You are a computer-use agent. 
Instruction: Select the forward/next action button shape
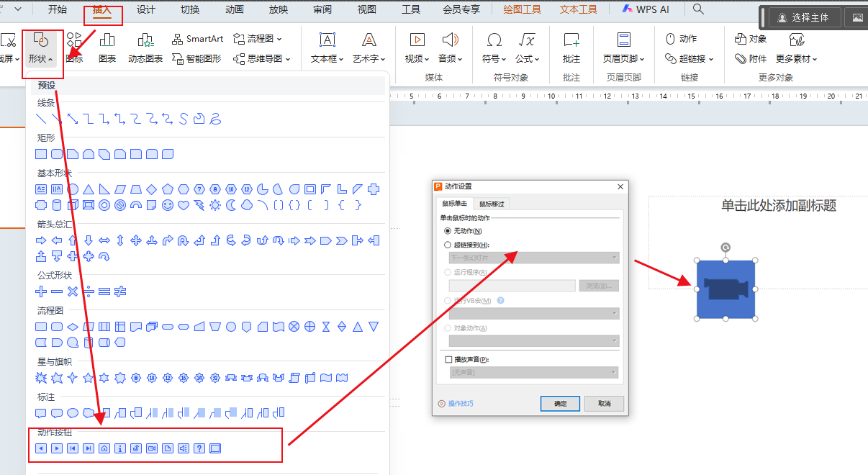tap(57, 448)
